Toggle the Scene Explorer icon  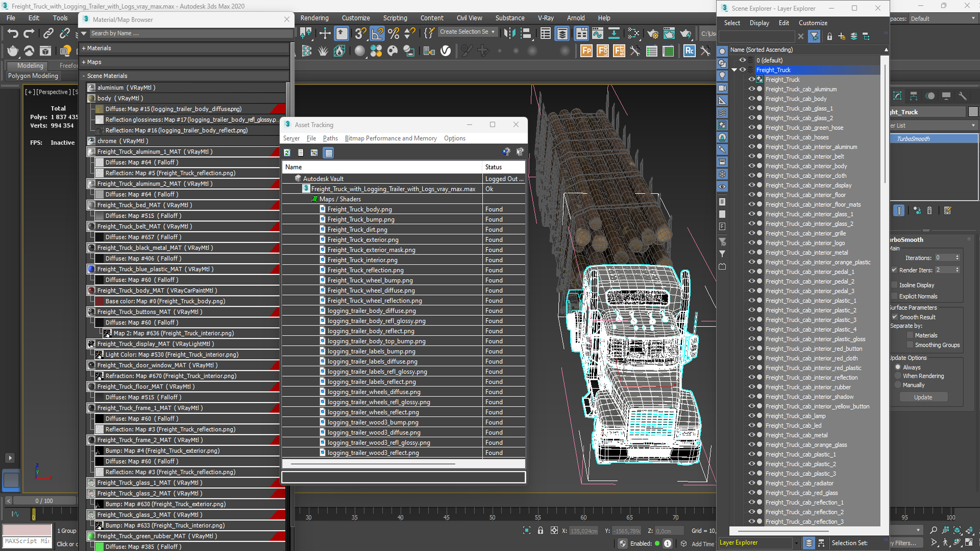coord(546,34)
